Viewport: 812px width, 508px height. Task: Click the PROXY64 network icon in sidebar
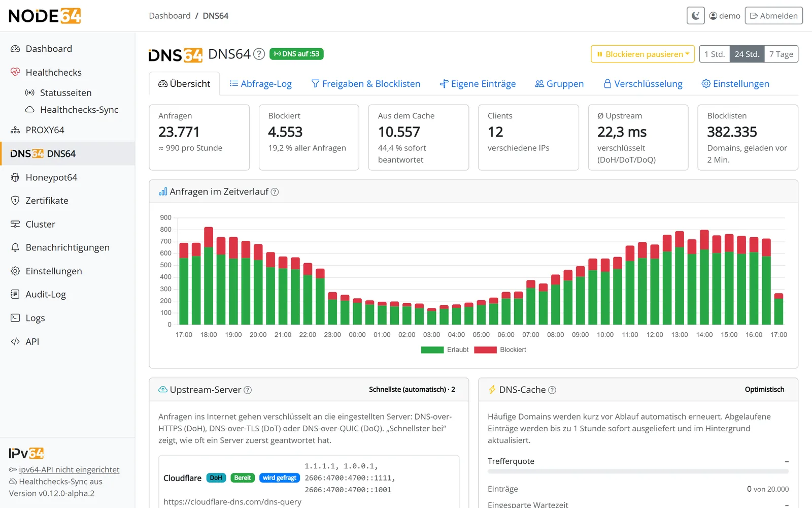coord(15,130)
